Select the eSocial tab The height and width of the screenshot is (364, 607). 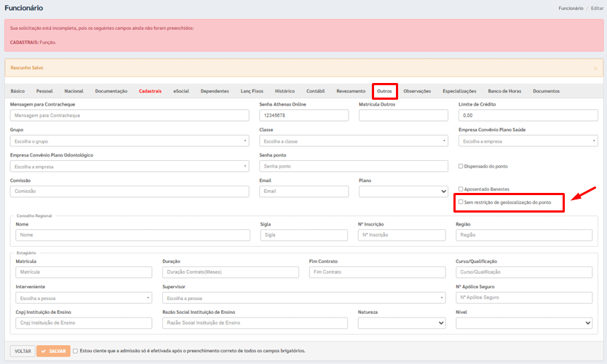click(x=181, y=91)
